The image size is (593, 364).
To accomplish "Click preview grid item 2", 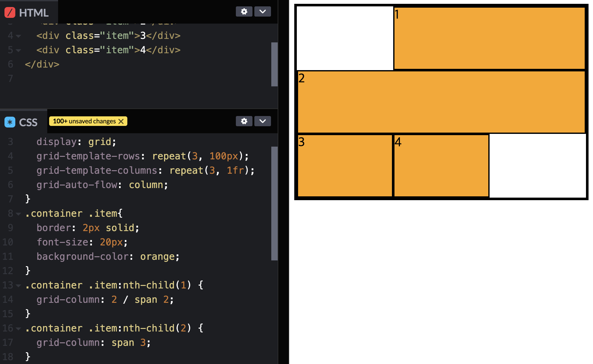I will [x=441, y=102].
